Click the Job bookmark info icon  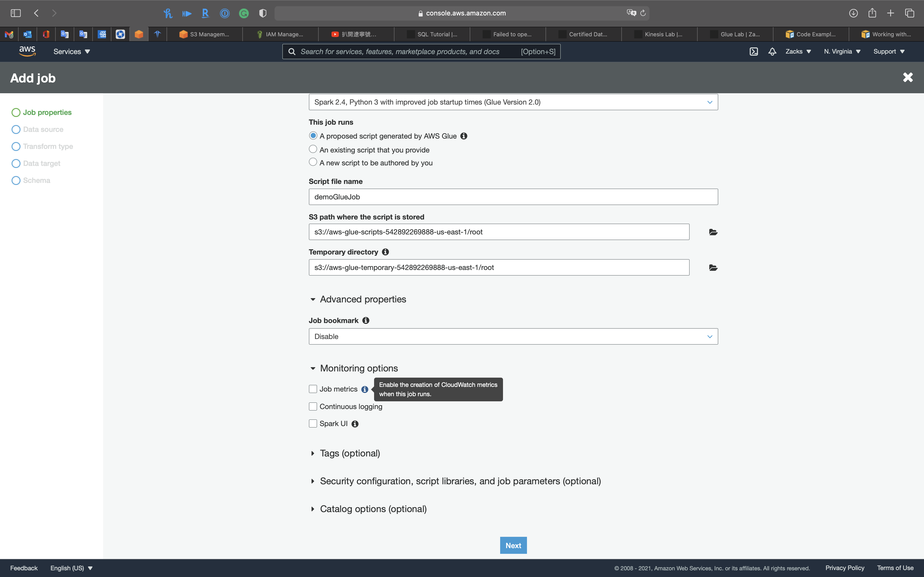pyautogui.click(x=365, y=320)
